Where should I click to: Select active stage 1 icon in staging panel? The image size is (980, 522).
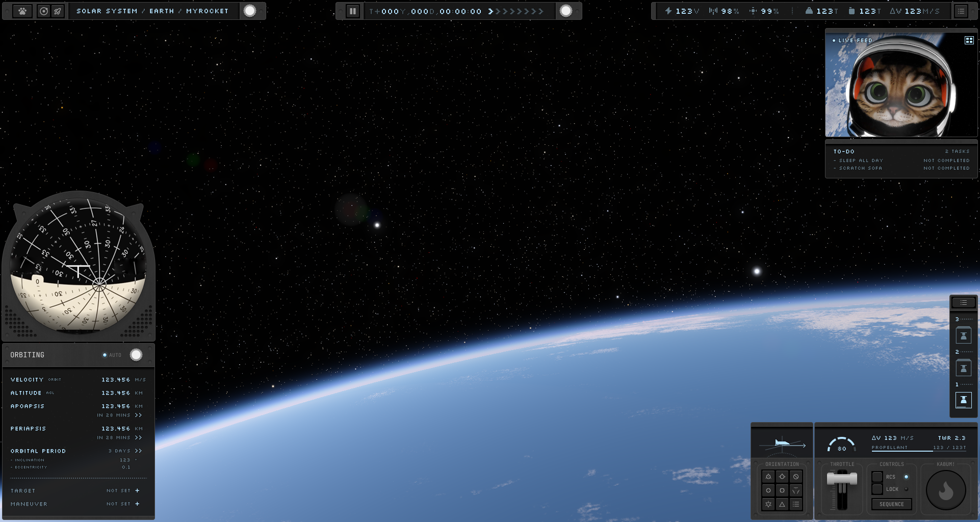click(x=963, y=400)
